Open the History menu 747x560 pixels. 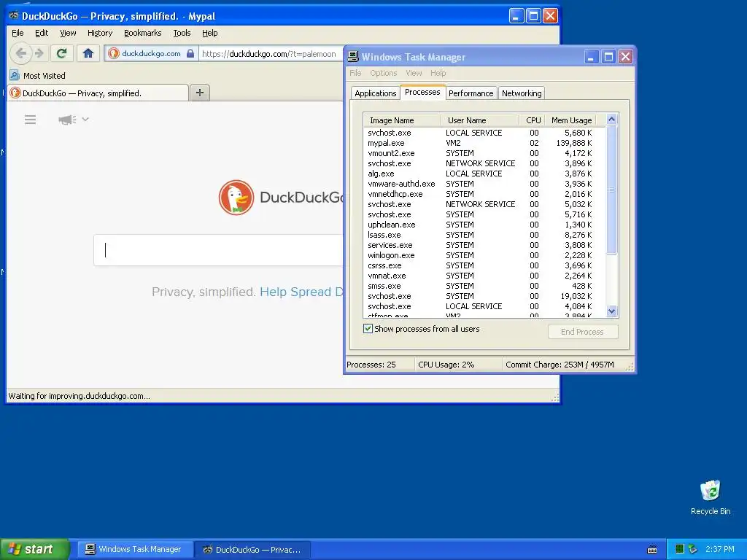(x=99, y=33)
